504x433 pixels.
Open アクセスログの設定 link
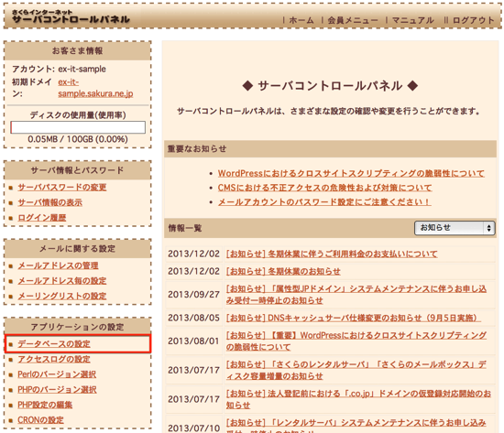tap(54, 359)
